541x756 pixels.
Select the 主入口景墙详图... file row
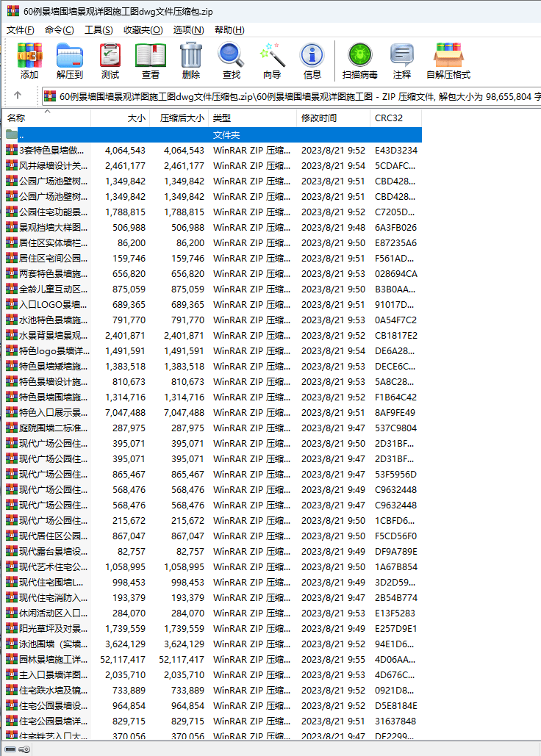tap(213, 674)
